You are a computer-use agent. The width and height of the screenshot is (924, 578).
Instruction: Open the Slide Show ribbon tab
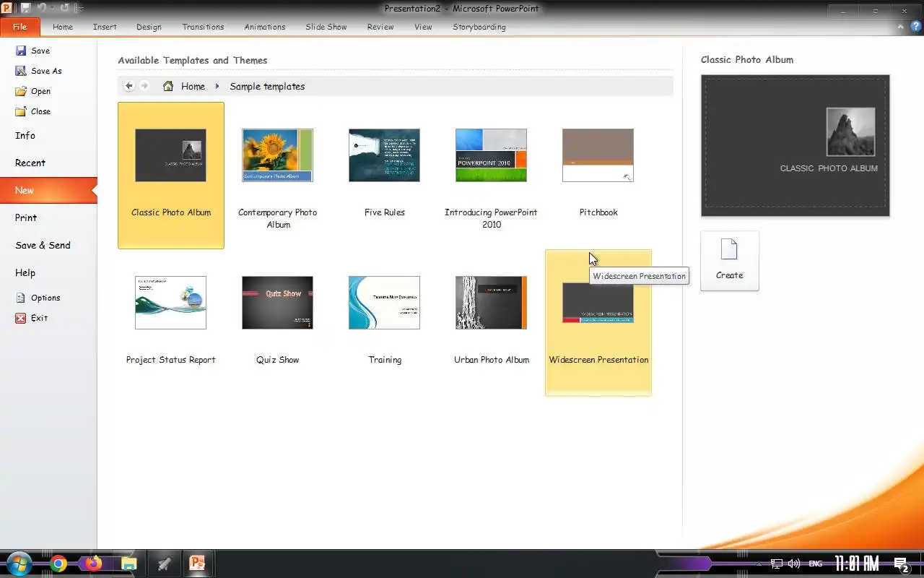(326, 27)
